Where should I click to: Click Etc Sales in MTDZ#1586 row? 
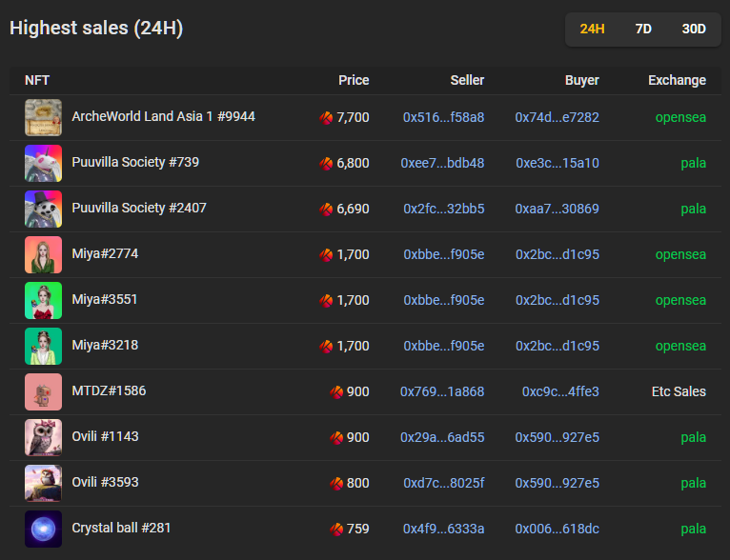679,391
